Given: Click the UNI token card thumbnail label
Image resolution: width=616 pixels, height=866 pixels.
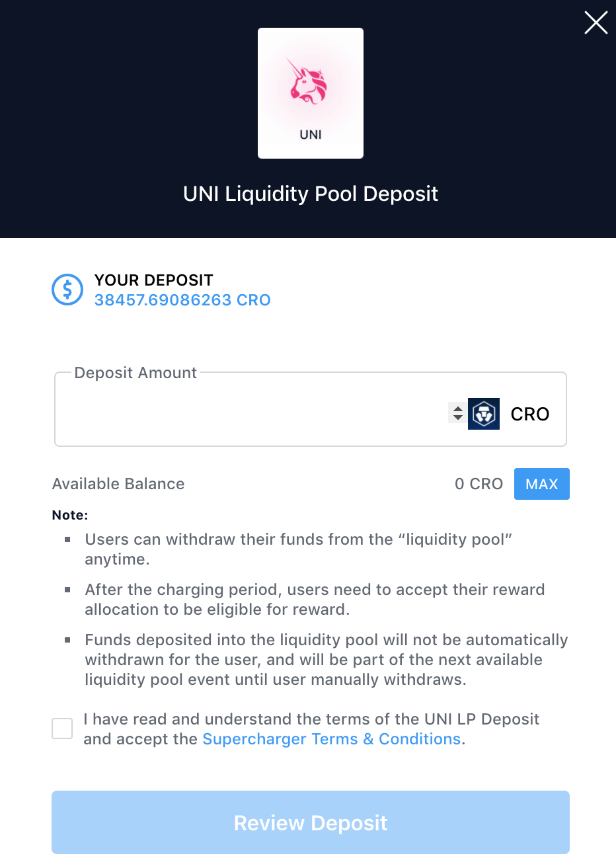Looking at the screenshot, I should tap(311, 134).
